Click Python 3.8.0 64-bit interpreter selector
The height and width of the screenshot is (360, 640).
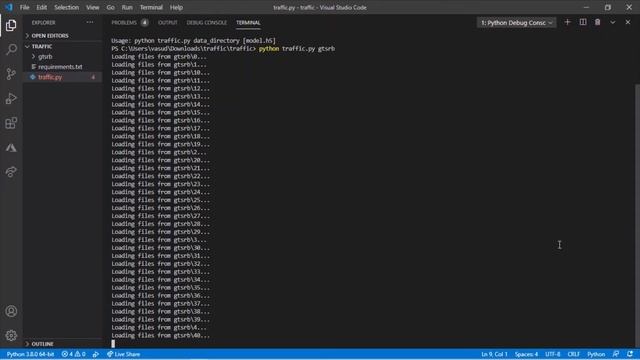(x=31, y=354)
